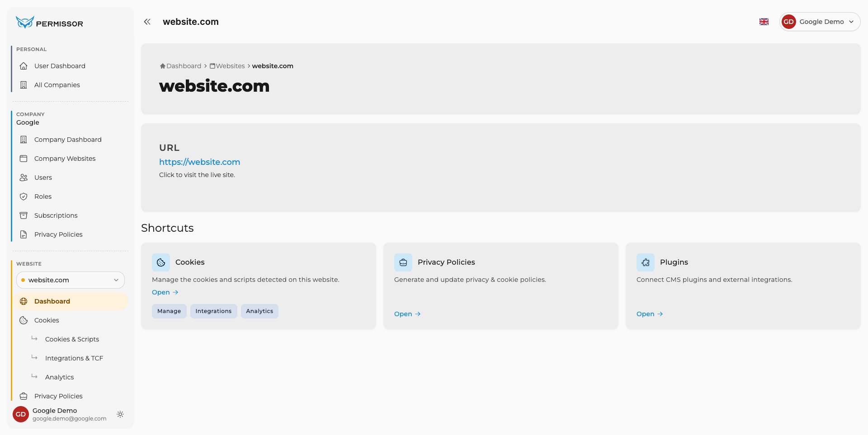This screenshot has width=868, height=435.
Task: Click the Manage chip in the Cookies card
Action: click(x=169, y=311)
